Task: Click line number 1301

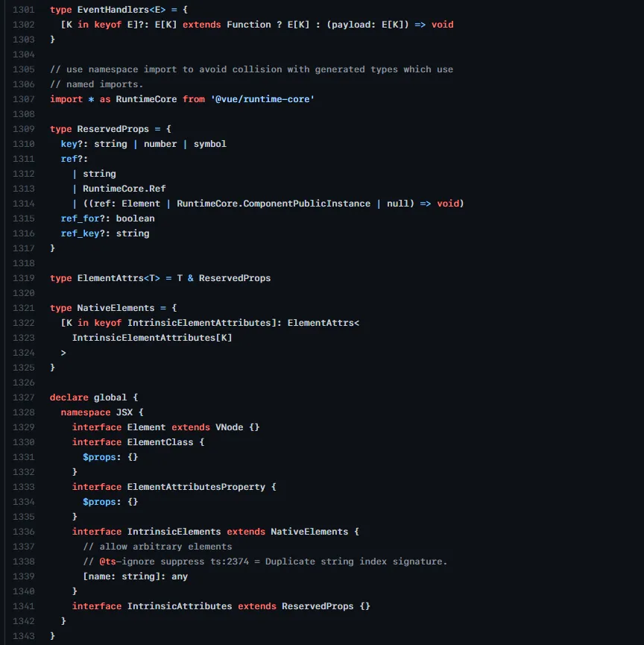Action: [x=23, y=10]
